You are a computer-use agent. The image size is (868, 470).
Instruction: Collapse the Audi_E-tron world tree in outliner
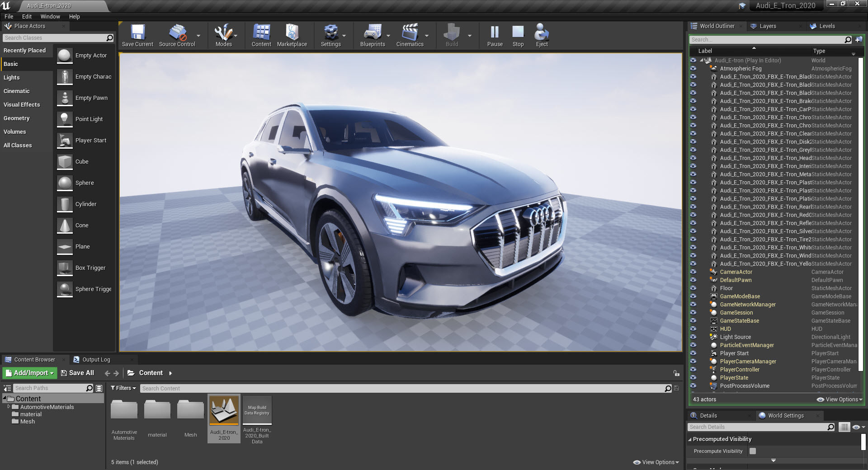(702, 60)
